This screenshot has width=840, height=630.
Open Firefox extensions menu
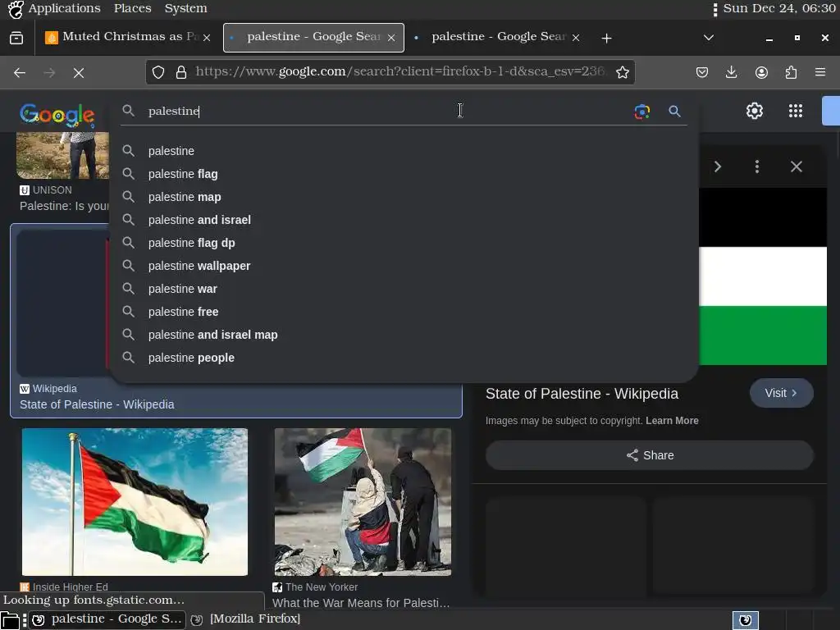click(x=791, y=72)
